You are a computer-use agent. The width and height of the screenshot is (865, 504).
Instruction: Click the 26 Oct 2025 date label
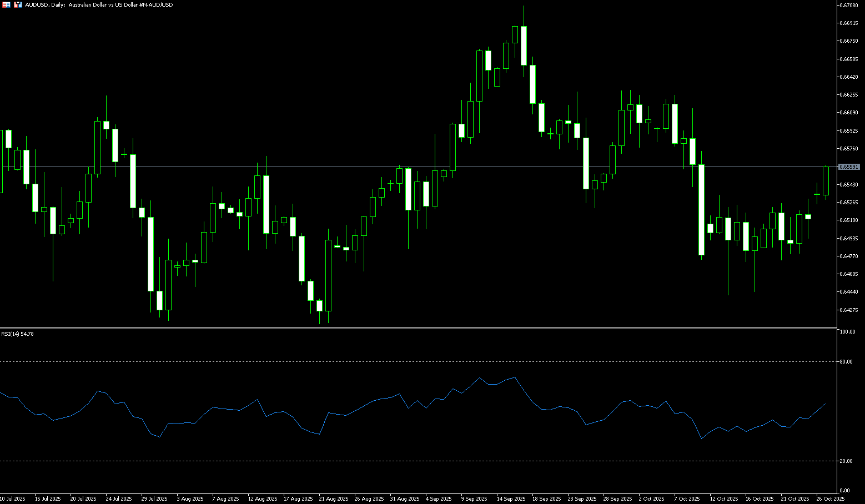point(830,499)
